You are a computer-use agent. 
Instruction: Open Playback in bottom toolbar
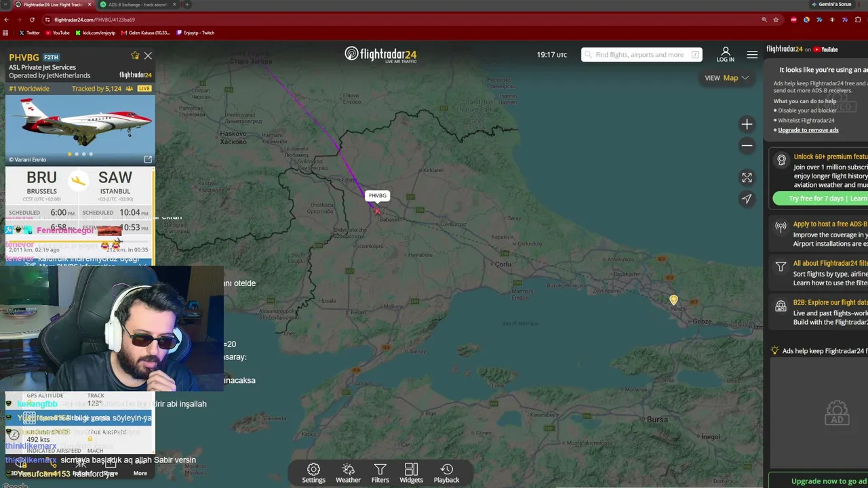[446, 473]
